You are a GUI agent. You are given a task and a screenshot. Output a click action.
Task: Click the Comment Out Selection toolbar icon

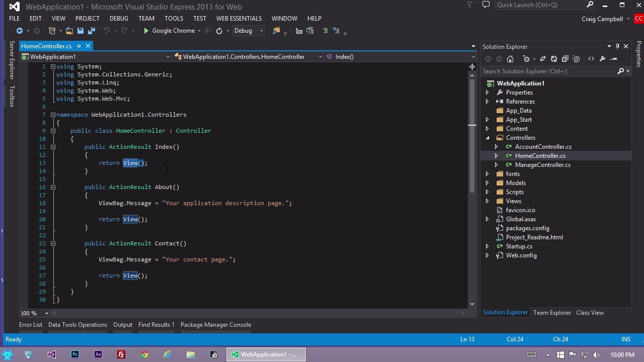click(x=325, y=31)
